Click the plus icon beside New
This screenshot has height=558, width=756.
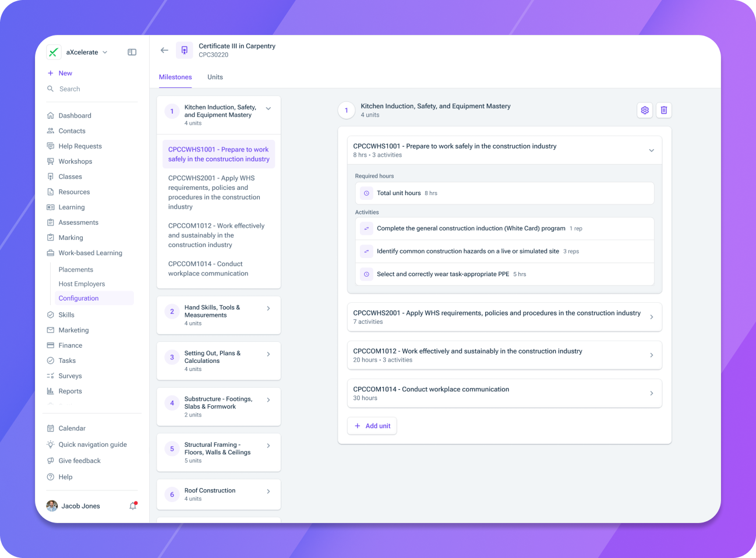pyautogui.click(x=51, y=73)
